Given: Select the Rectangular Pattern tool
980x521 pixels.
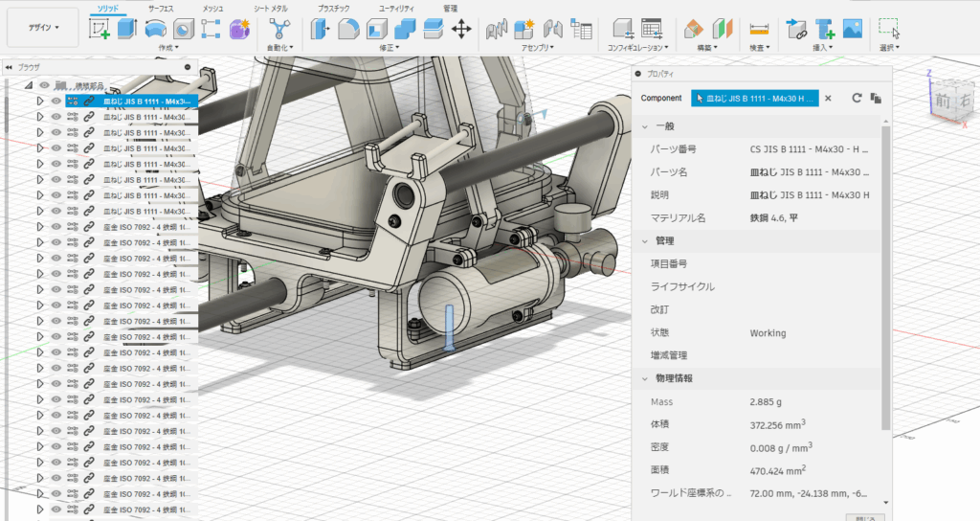Looking at the screenshot, I should [211, 29].
